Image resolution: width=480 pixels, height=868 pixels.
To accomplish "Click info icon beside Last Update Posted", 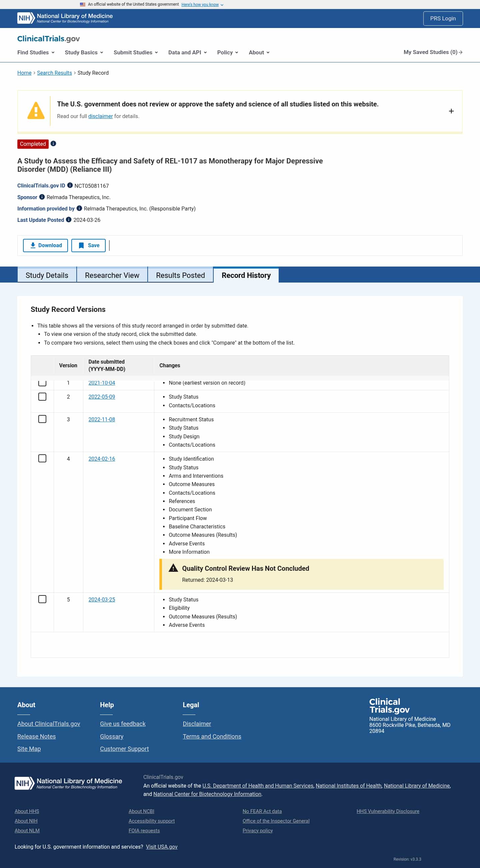I will 69,220.
